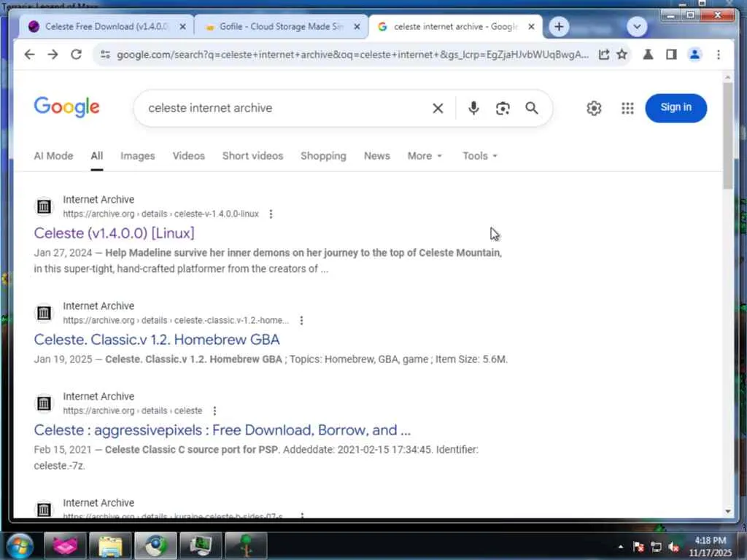This screenshot has width=747, height=560.
Task: Show Short videos results
Action: click(x=252, y=156)
